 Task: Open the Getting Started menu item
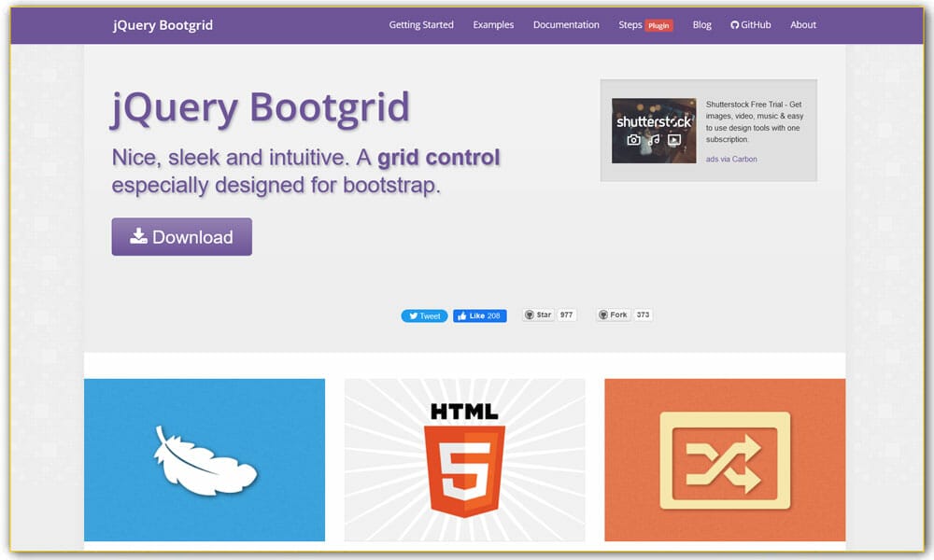point(420,24)
